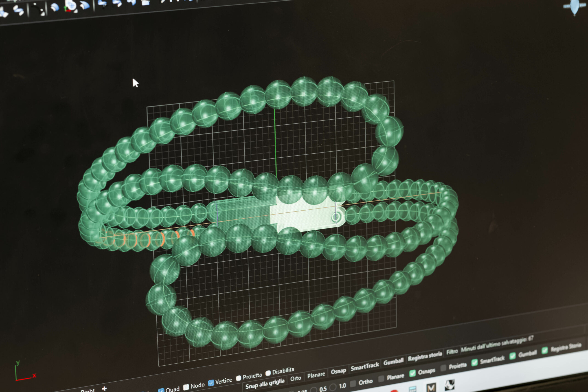This screenshot has width=588, height=392.
Task: Enable the lower-row Proietta checkbox
Action: coord(443,368)
